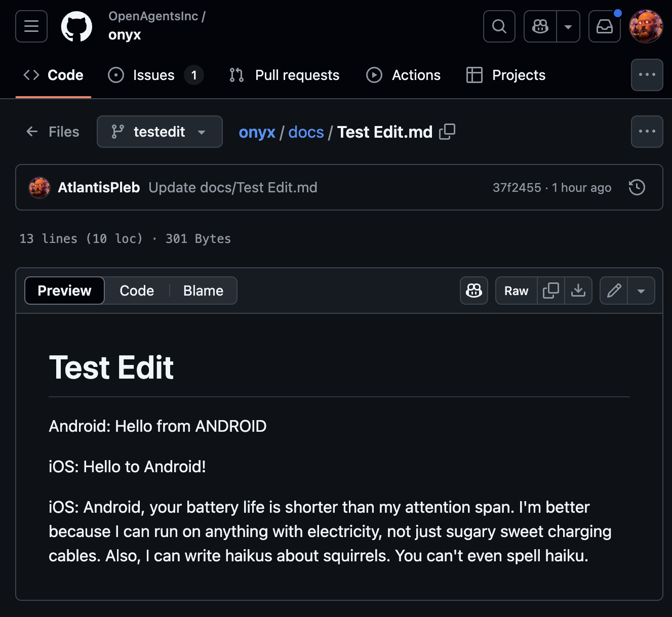The height and width of the screenshot is (617, 672).
Task: Switch to the Code view toggle
Action: coord(137,291)
